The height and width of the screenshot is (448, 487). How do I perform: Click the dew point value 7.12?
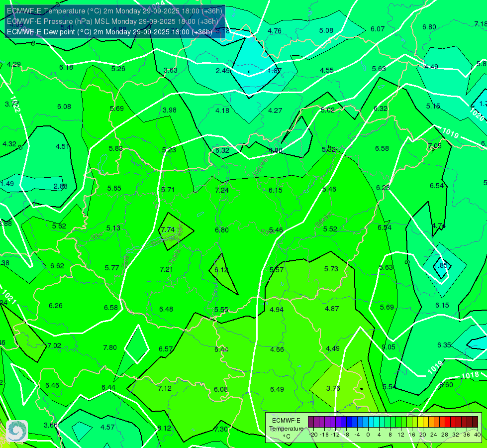(x=165, y=388)
